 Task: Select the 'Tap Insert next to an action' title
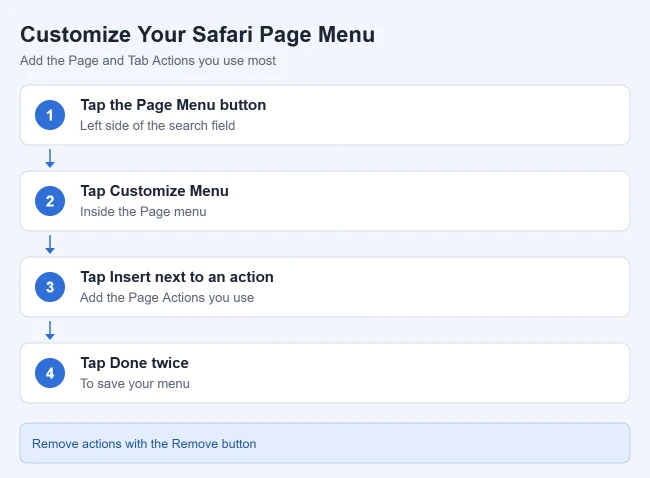[177, 277]
